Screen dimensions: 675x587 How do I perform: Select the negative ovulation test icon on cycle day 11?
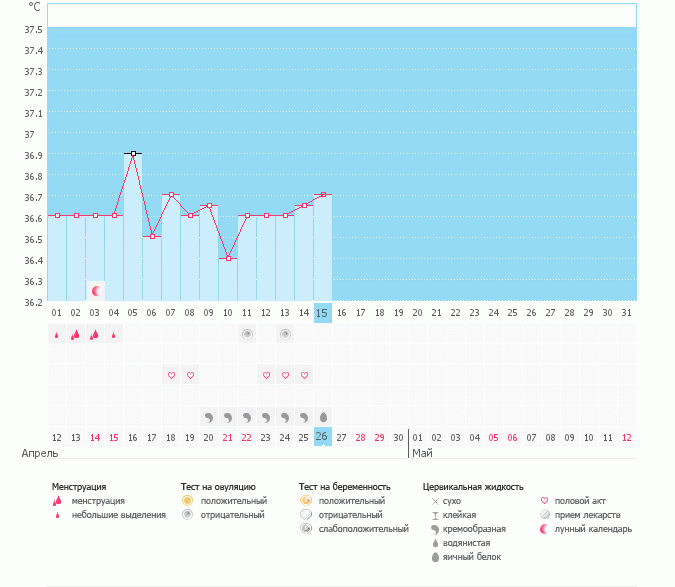(x=246, y=334)
